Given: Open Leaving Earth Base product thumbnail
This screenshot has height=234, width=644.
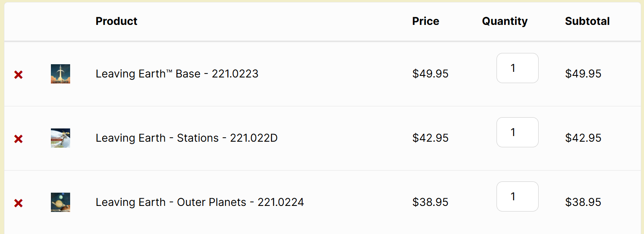Looking at the screenshot, I should pyautogui.click(x=61, y=74).
